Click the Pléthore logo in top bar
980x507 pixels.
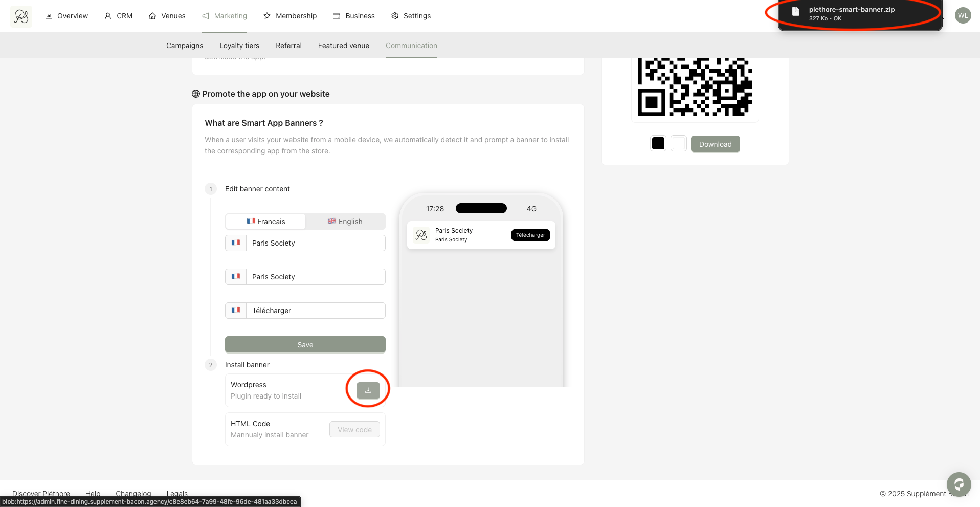pos(21,16)
